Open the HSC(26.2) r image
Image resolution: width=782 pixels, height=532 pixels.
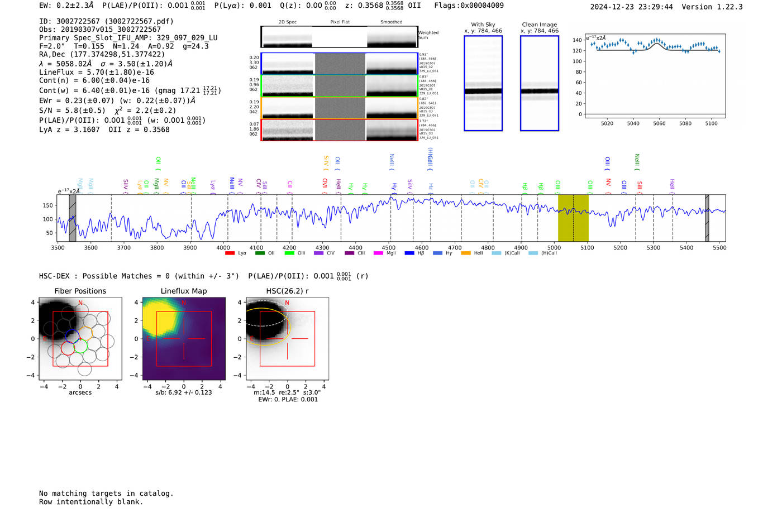tap(287, 338)
